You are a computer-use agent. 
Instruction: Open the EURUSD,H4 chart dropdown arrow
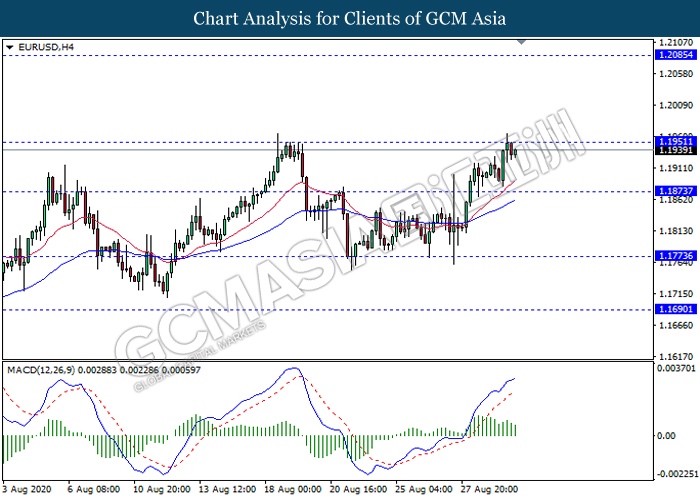click(10, 47)
